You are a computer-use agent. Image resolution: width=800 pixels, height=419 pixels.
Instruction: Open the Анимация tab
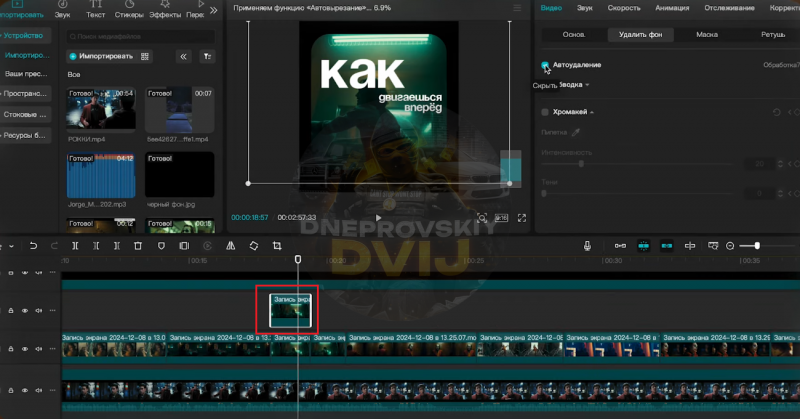pyautogui.click(x=672, y=8)
